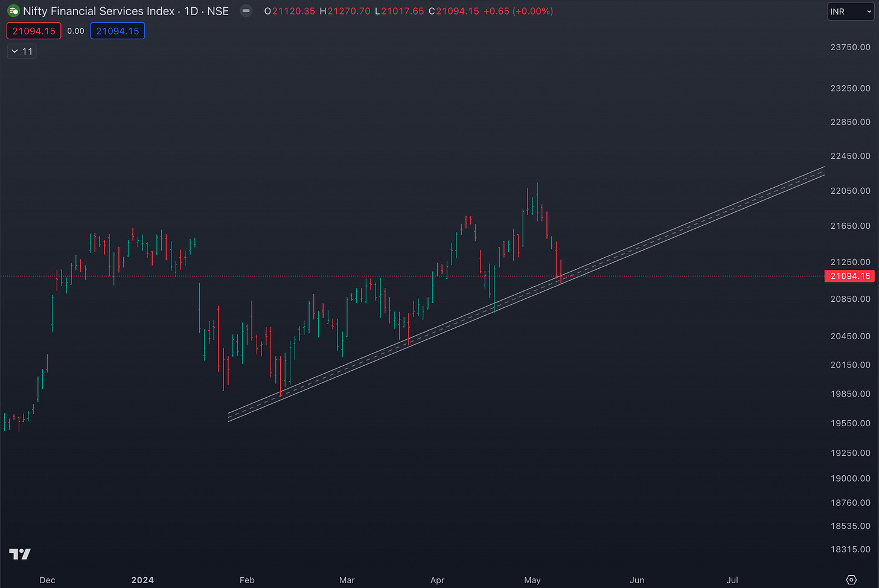879x588 pixels.
Task: Click the 22050.00 price axis label
Action: (x=850, y=191)
